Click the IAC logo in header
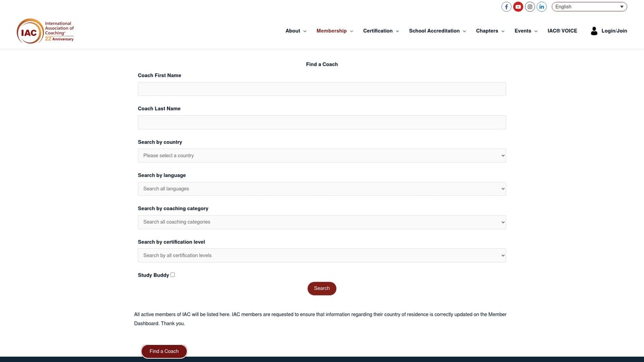The image size is (644, 362). (x=45, y=31)
